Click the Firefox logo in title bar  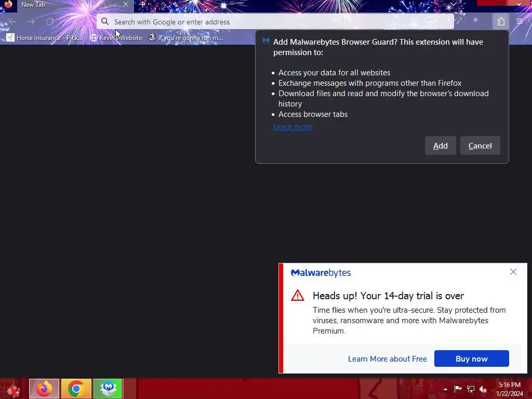[x=8, y=4]
